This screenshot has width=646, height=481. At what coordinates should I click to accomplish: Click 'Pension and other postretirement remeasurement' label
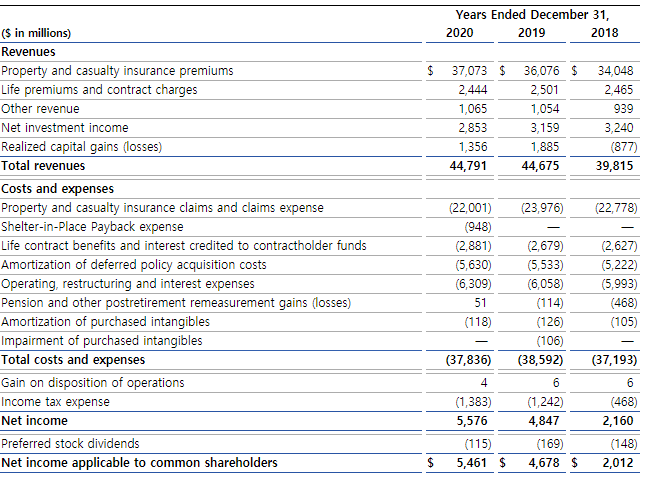coord(176,303)
